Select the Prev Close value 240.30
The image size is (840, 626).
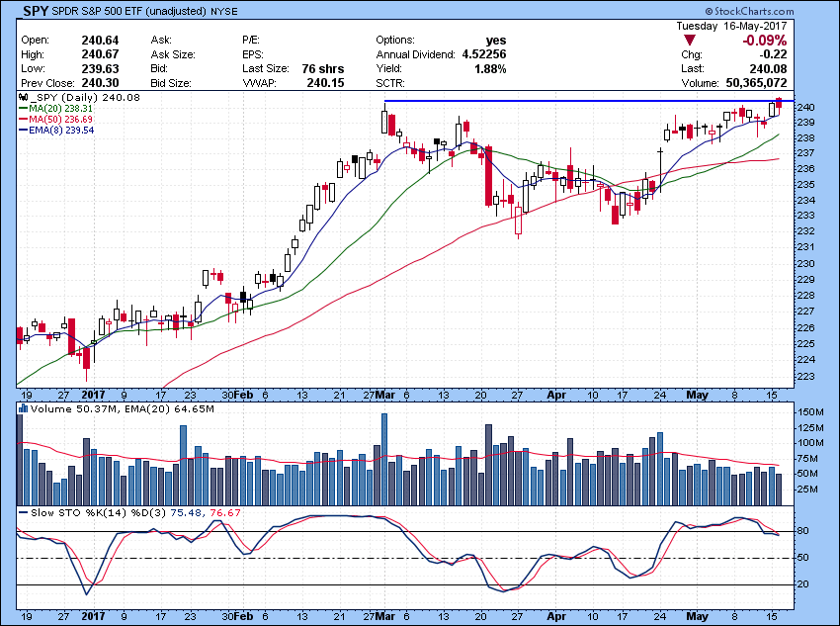pyautogui.click(x=100, y=83)
